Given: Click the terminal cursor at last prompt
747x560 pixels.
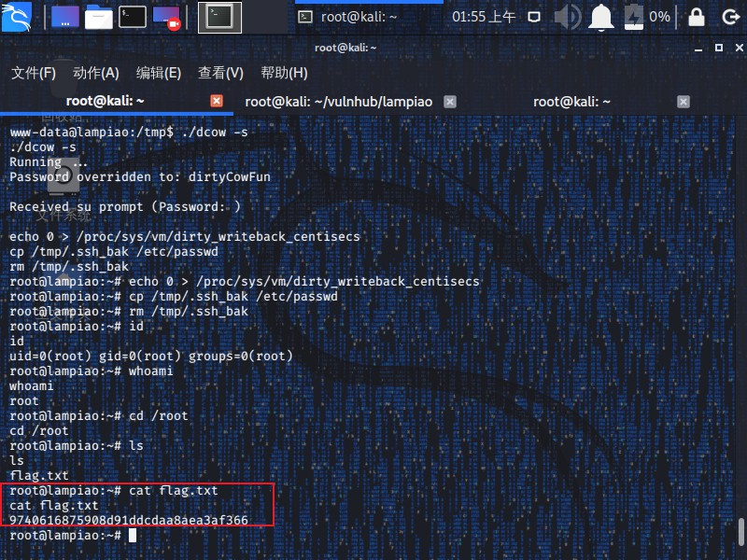Looking at the screenshot, I should click(133, 535).
